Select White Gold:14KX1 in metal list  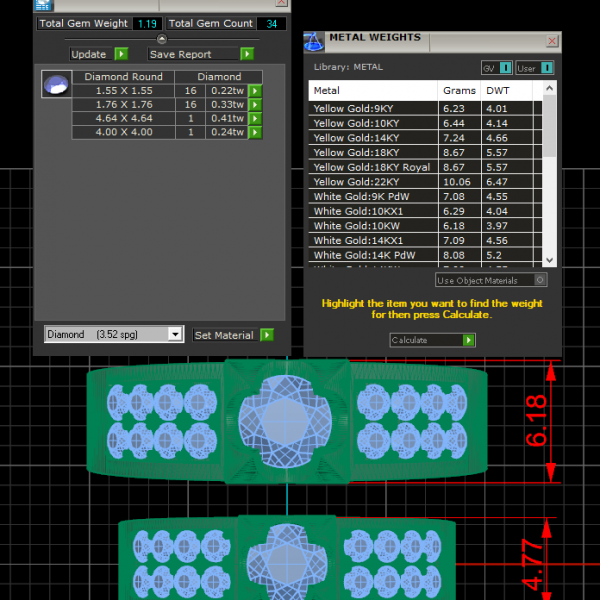tap(372, 240)
